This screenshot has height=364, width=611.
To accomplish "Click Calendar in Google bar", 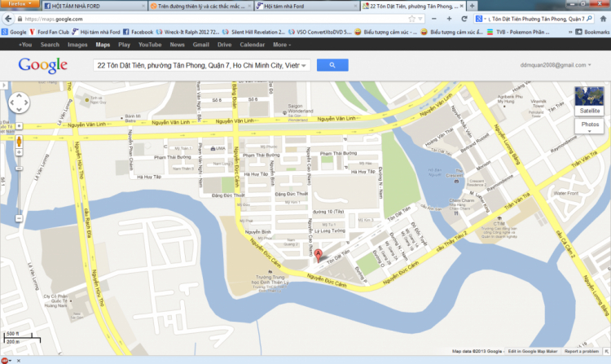I will [252, 45].
